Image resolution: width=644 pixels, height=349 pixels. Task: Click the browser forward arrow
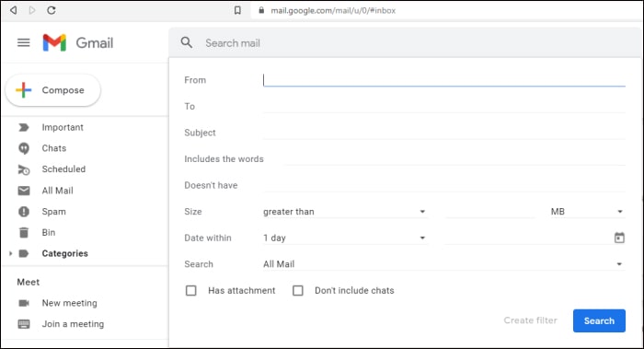(x=32, y=10)
